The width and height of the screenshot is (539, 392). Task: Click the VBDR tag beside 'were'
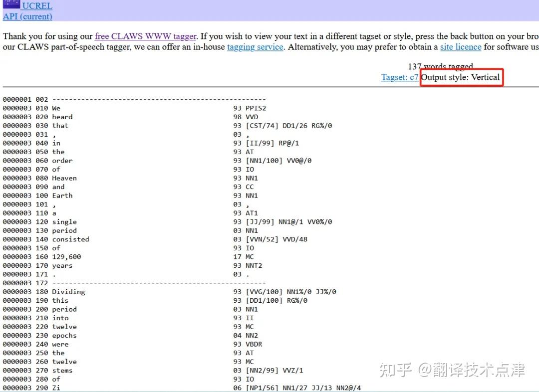tap(254, 344)
